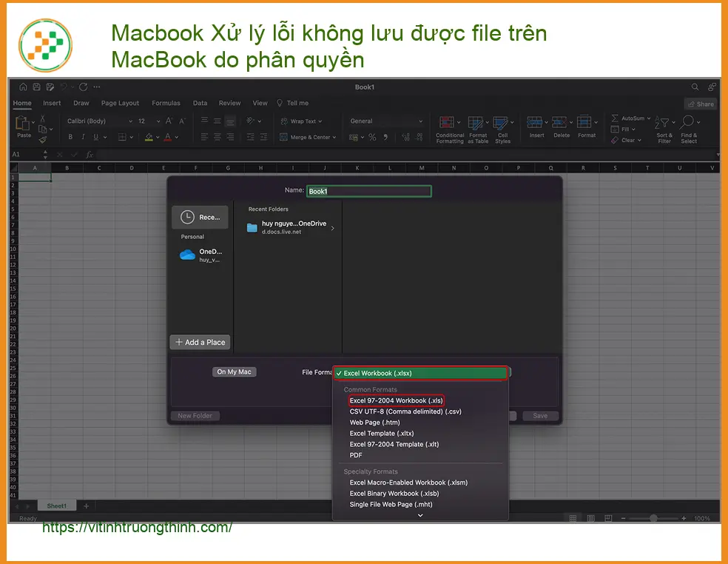Expand more formats with bottom chevron

click(420, 515)
